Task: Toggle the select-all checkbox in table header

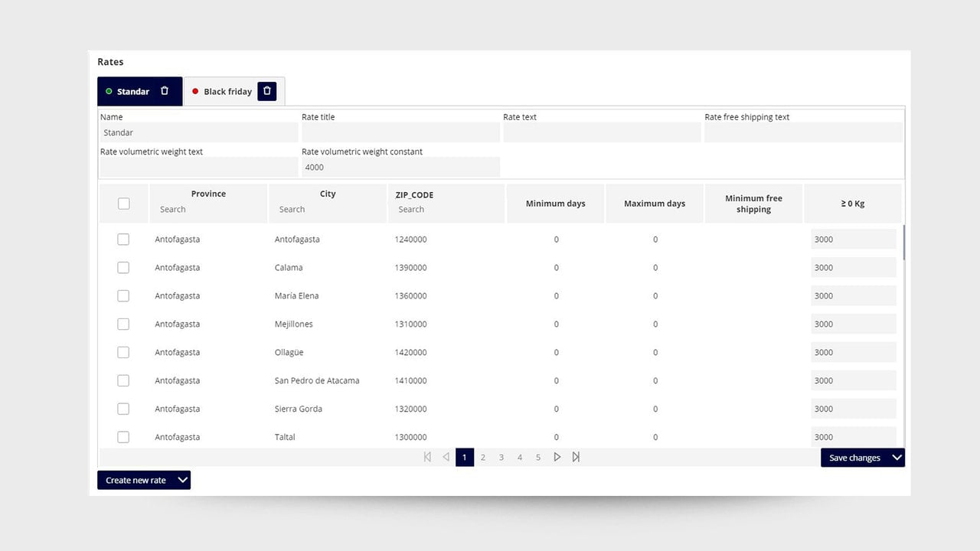Action: [x=123, y=204]
